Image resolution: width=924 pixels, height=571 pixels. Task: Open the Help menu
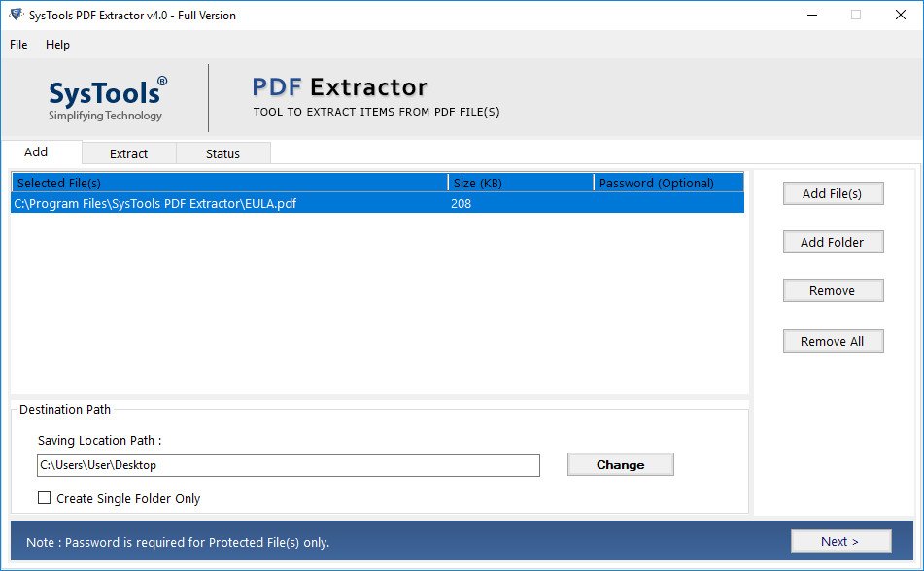point(57,45)
